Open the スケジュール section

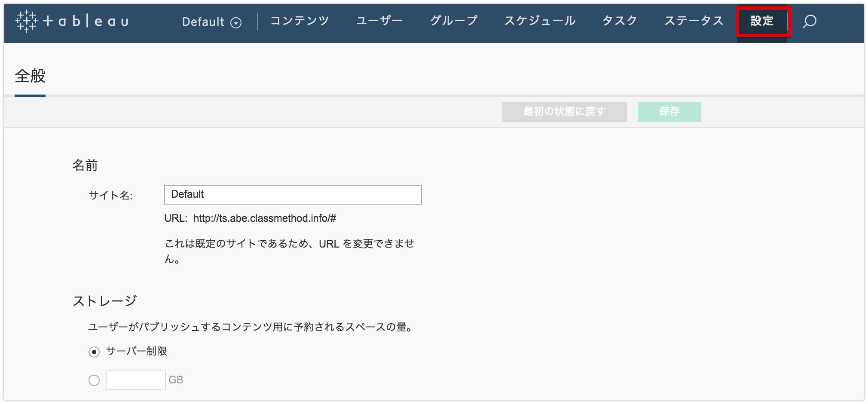pos(541,21)
